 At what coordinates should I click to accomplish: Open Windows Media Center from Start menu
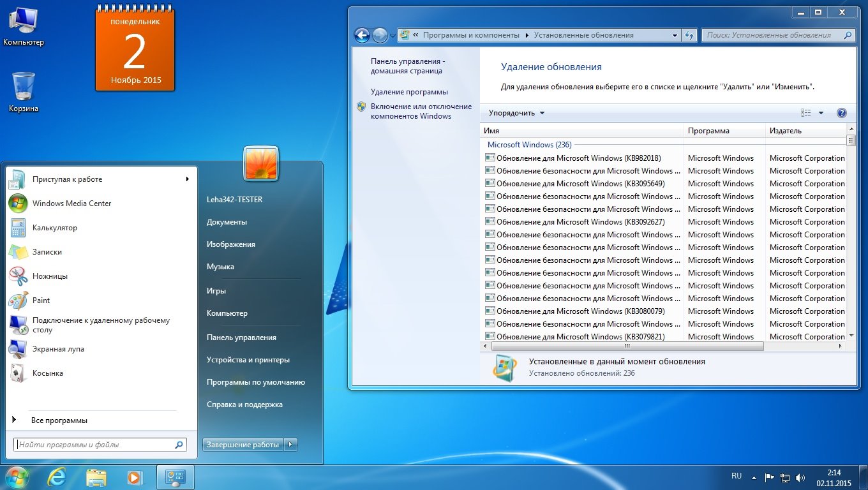71,204
